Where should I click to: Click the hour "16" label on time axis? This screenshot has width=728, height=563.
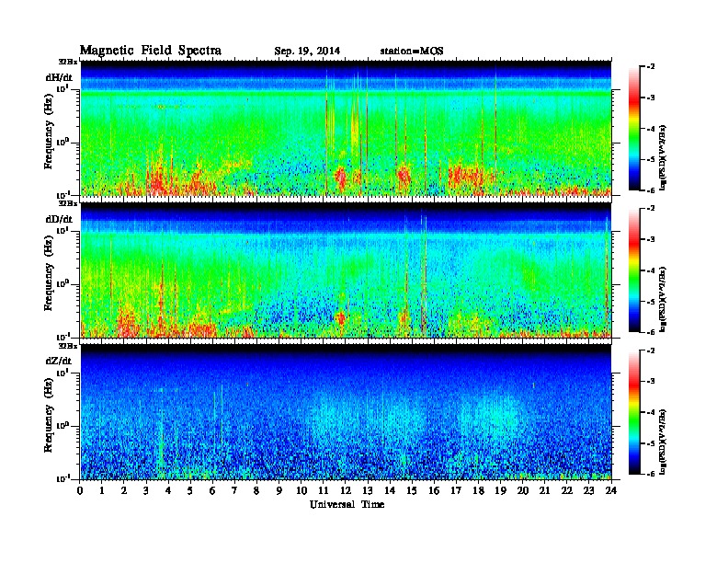pos(434,490)
